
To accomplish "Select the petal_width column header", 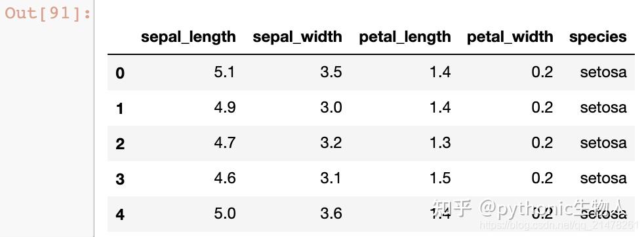I will click(x=510, y=37).
